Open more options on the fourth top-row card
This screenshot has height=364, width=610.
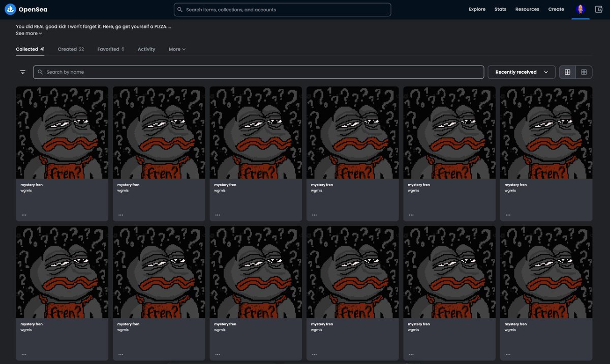tap(314, 215)
